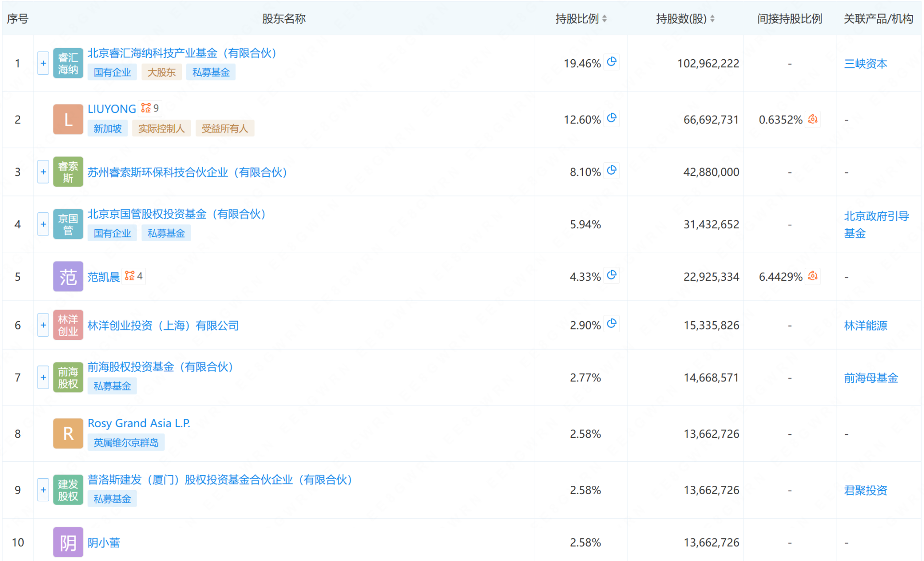Open LIUYONG related companies badge 9

(x=150, y=108)
